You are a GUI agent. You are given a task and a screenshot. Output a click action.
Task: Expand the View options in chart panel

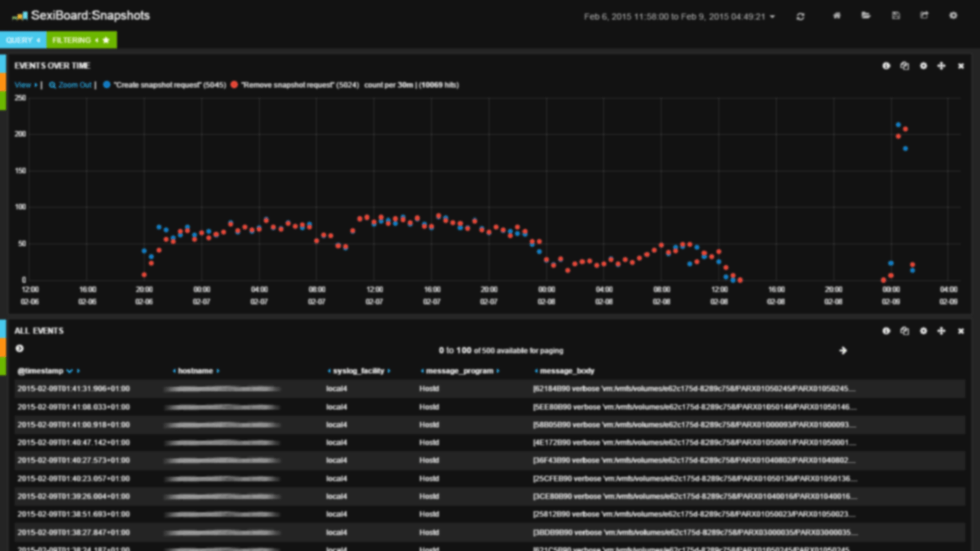pyautogui.click(x=26, y=85)
